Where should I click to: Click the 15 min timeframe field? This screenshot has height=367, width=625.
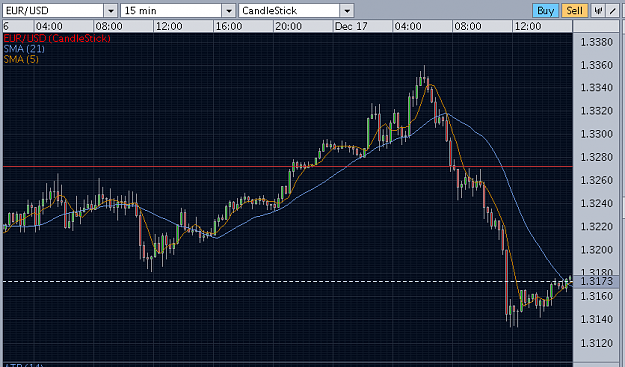171,11
